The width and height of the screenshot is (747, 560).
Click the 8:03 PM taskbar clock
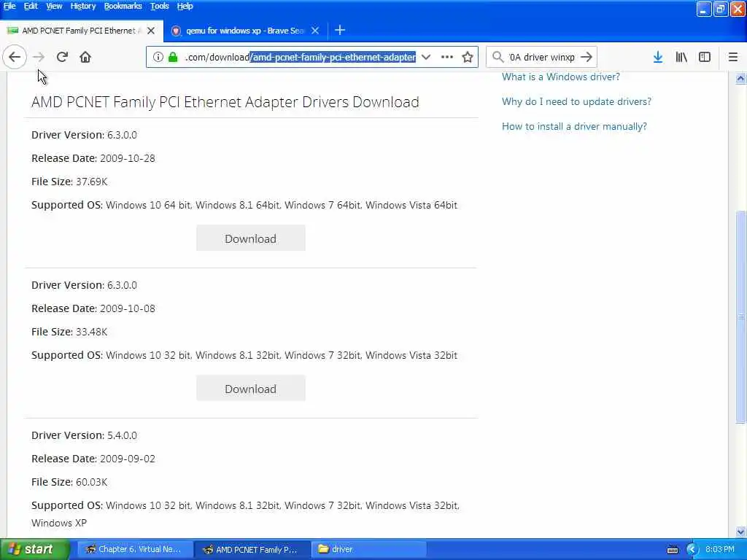click(x=720, y=549)
